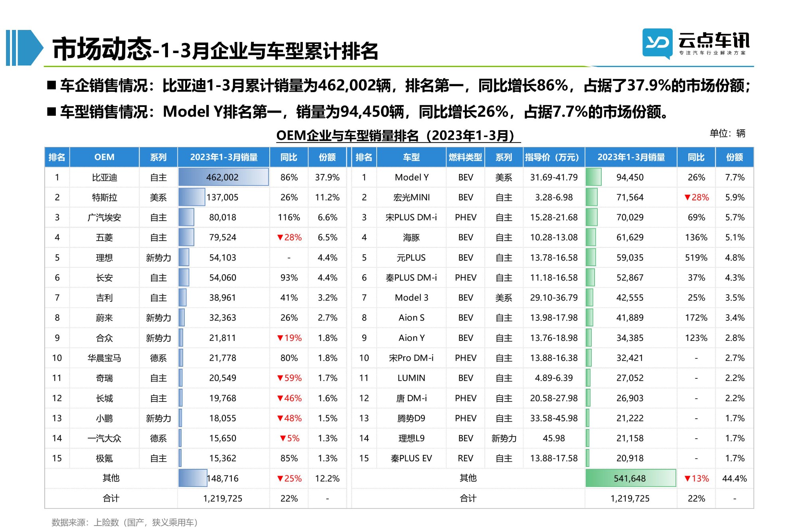Click 94,450 sales value for Model Y
This screenshot has width=798, height=532.
click(630, 177)
